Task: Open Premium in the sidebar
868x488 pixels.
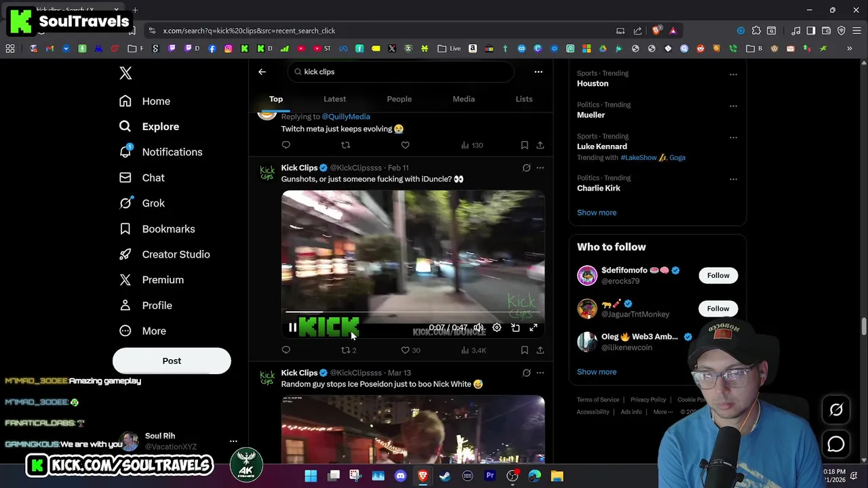Action: tap(151, 280)
